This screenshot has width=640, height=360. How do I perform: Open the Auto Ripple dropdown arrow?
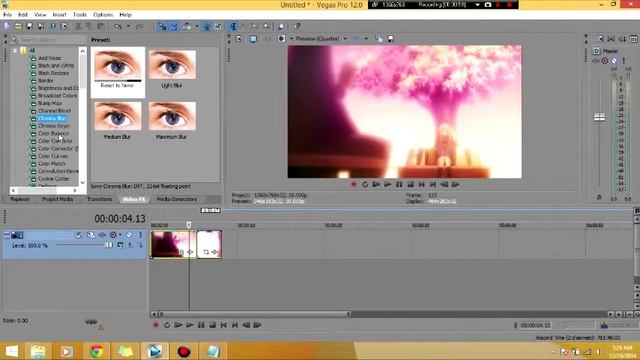pyautogui.click(x=197, y=27)
